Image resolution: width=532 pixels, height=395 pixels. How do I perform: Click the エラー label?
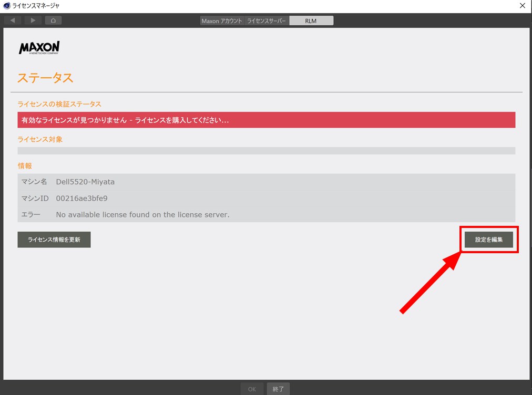pyautogui.click(x=31, y=215)
